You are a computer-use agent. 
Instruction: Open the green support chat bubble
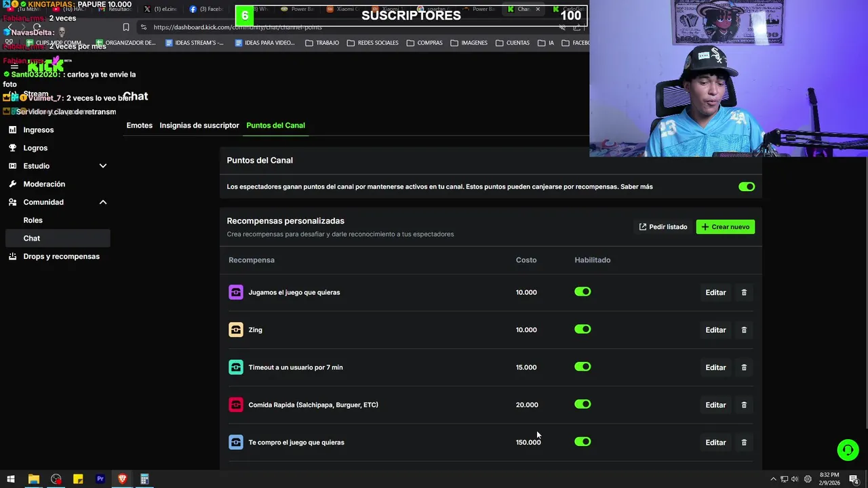[x=847, y=449]
